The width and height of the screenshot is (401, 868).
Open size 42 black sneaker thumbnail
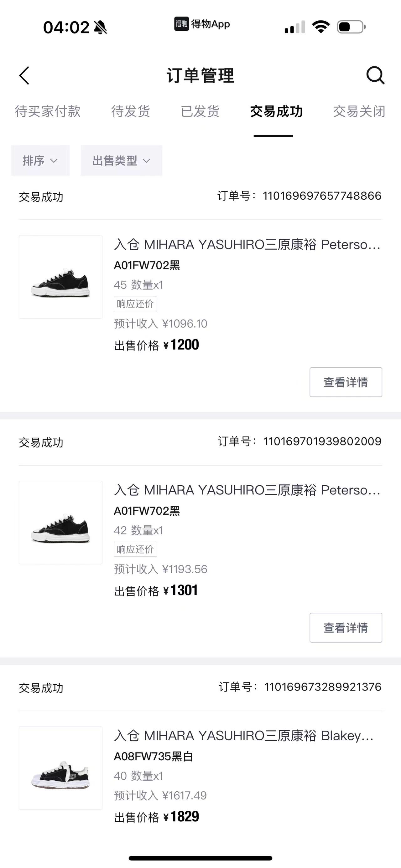61,523
